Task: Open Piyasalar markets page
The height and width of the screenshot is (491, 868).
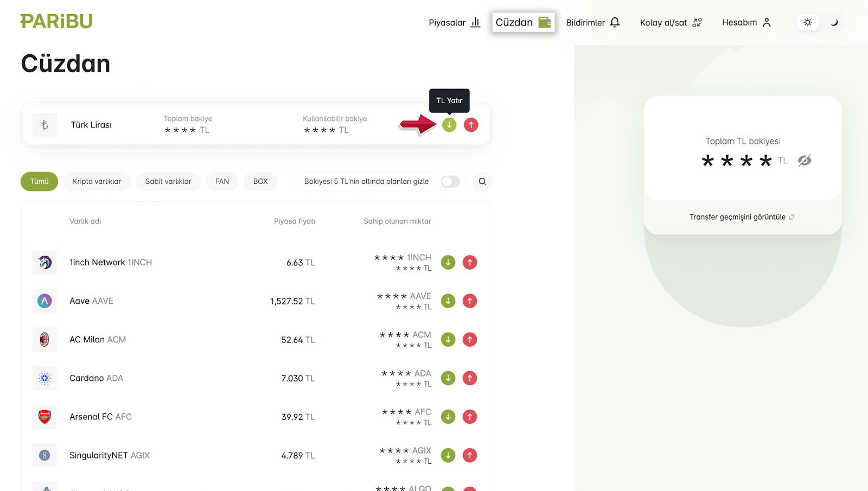Action: coord(454,22)
